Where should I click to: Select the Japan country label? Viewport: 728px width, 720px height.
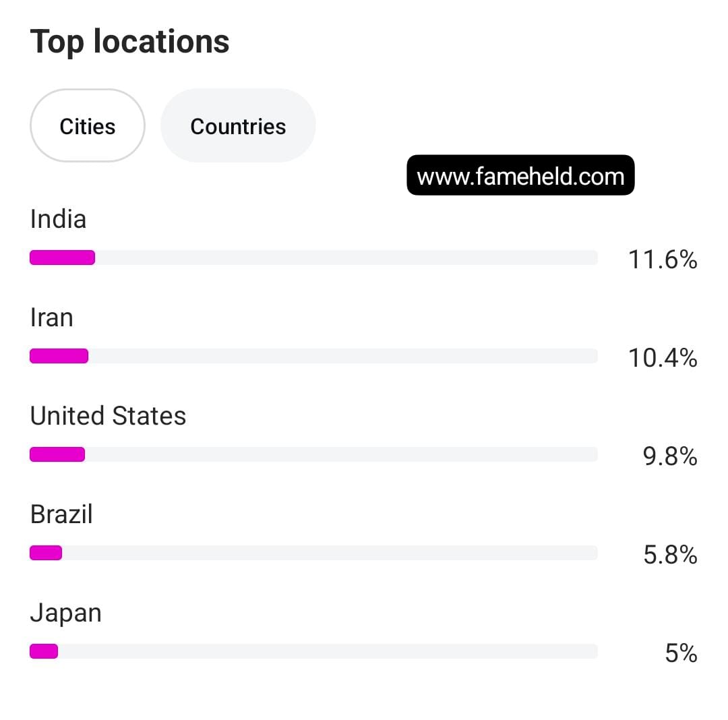tap(66, 613)
